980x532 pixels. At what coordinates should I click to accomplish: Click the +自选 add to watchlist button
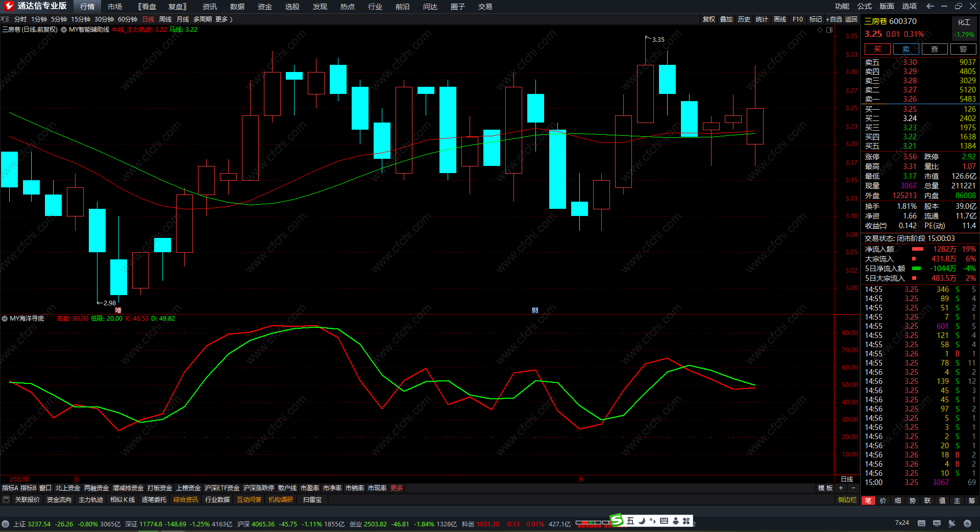tap(834, 19)
